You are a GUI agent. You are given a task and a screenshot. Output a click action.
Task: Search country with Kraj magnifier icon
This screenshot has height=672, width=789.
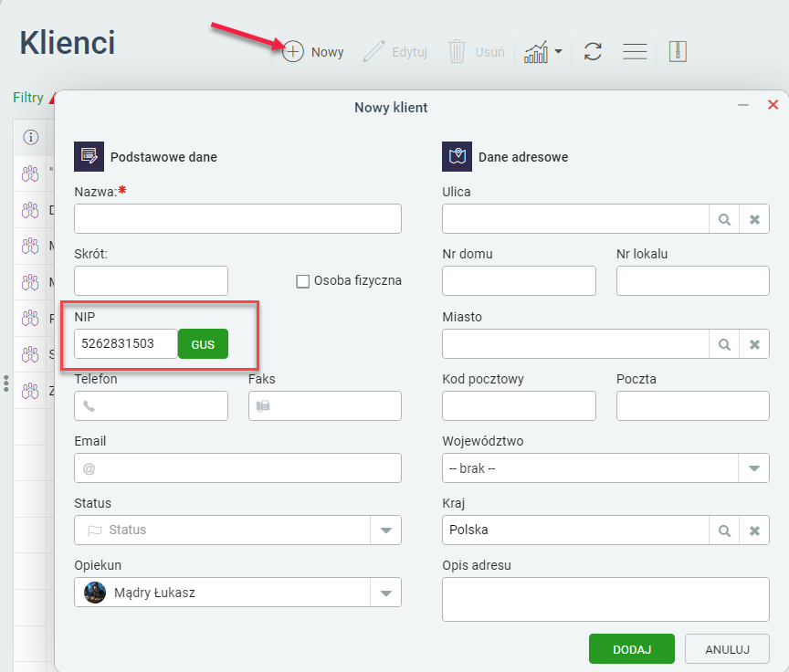[x=724, y=530]
